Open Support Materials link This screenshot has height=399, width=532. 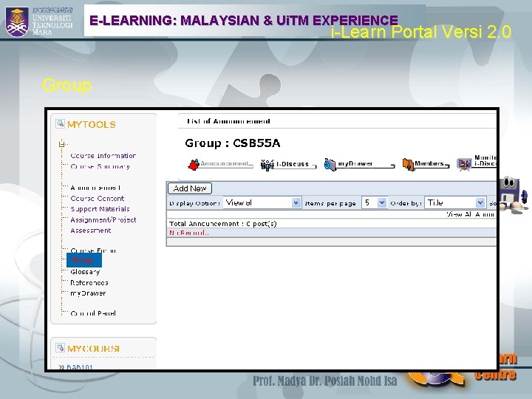click(x=100, y=209)
